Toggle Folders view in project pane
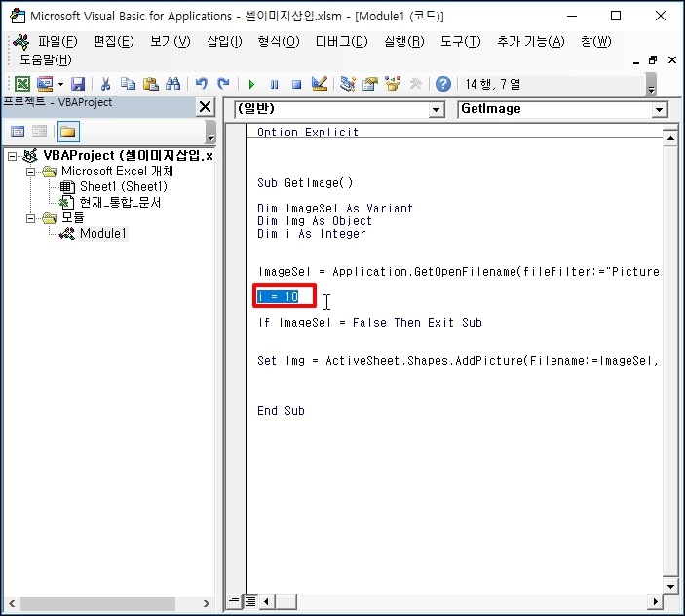 tap(68, 132)
